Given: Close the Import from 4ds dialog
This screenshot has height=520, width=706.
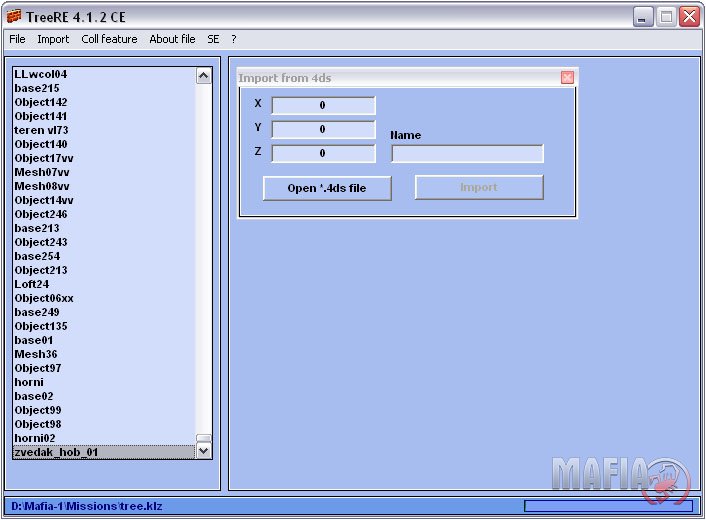Looking at the screenshot, I should (567, 78).
